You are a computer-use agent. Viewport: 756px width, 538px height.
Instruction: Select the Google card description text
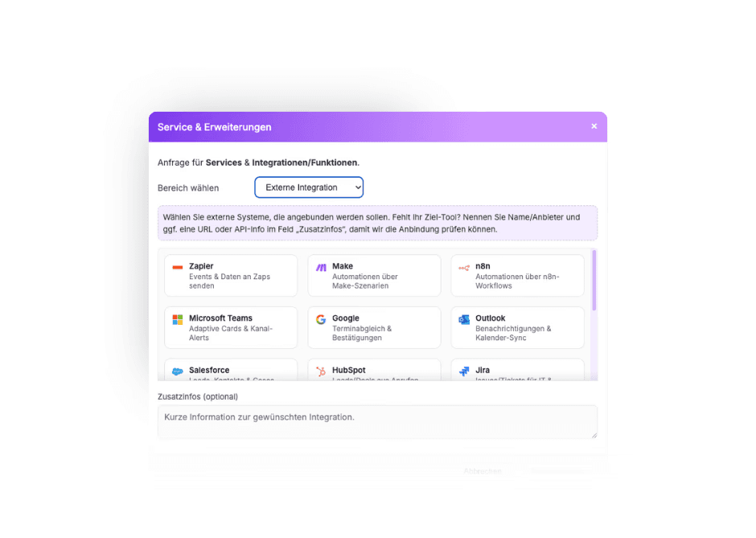[362, 333]
